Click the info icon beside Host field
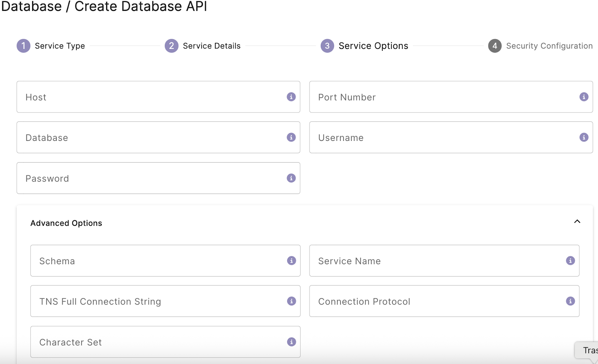 coord(291,97)
